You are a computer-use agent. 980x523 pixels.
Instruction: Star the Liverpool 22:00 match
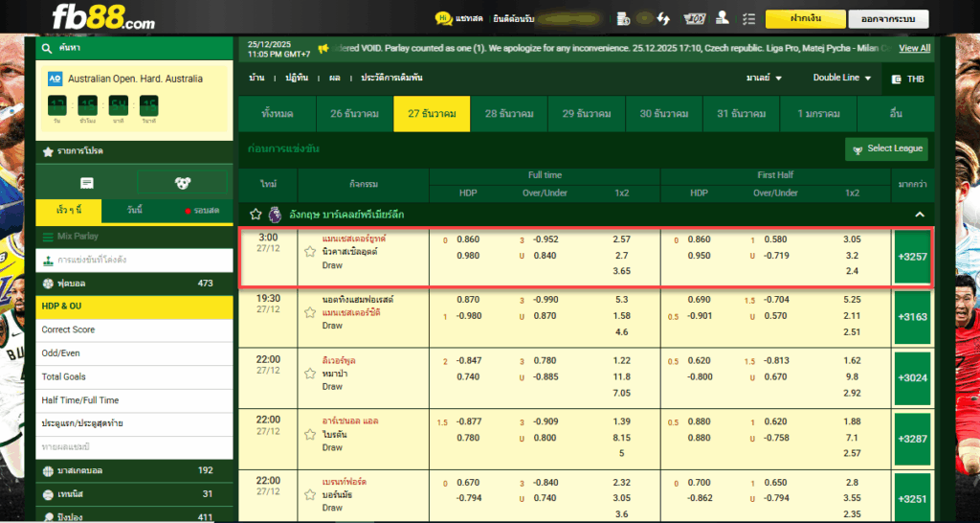point(309,374)
